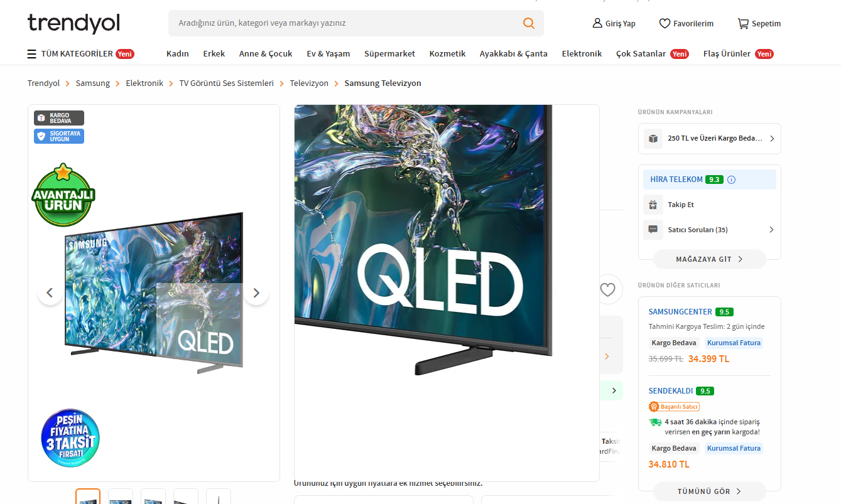Open the TÜM KATEGORİLER hamburger menu
This screenshot has height=504, width=841.
(x=31, y=54)
